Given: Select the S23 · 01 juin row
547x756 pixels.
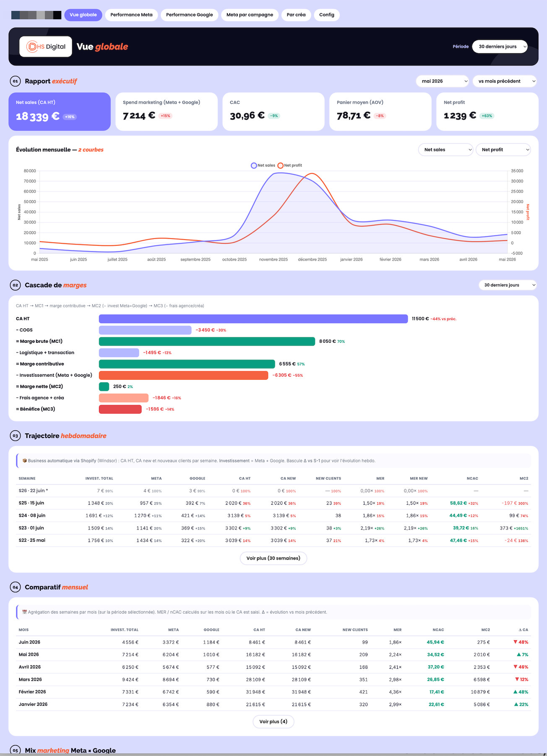Looking at the screenshot, I should pos(273,528).
